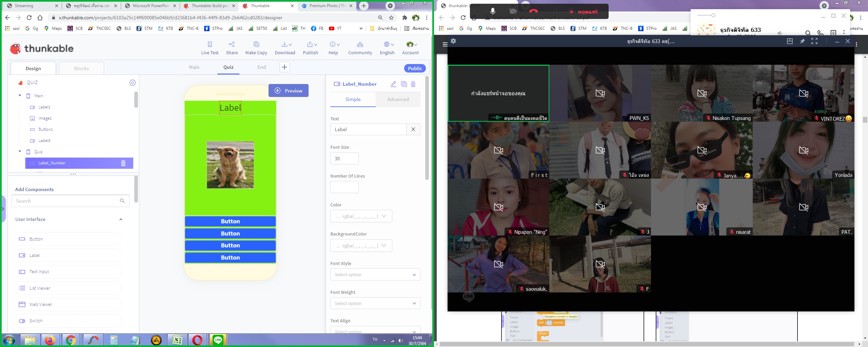868x347 pixels.
Task: Collapse the Main screen tree node
Action: click(x=20, y=96)
